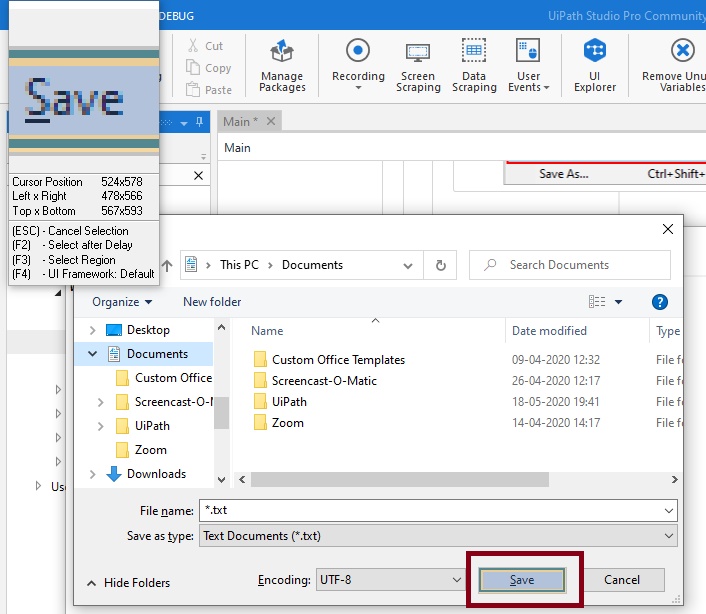Open side panel dropdown arrow near pin
This screenshot has height=614, width=706.
click(x=184, y=123)
